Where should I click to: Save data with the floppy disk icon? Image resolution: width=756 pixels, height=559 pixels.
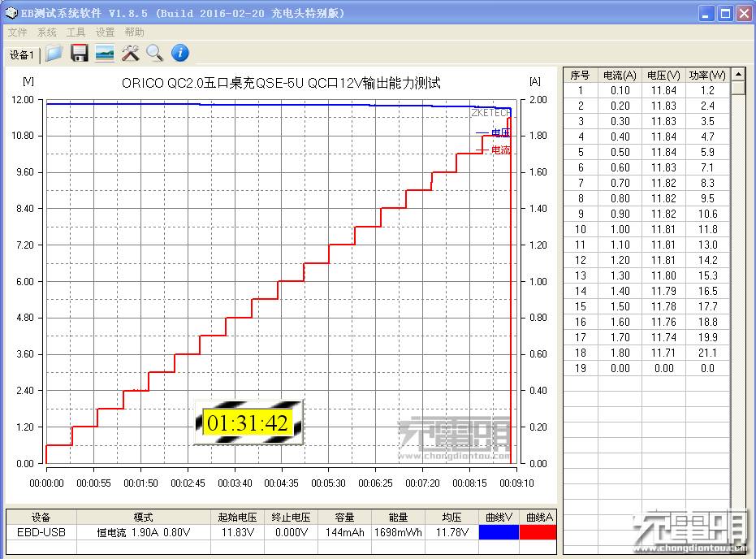point(80,53)
